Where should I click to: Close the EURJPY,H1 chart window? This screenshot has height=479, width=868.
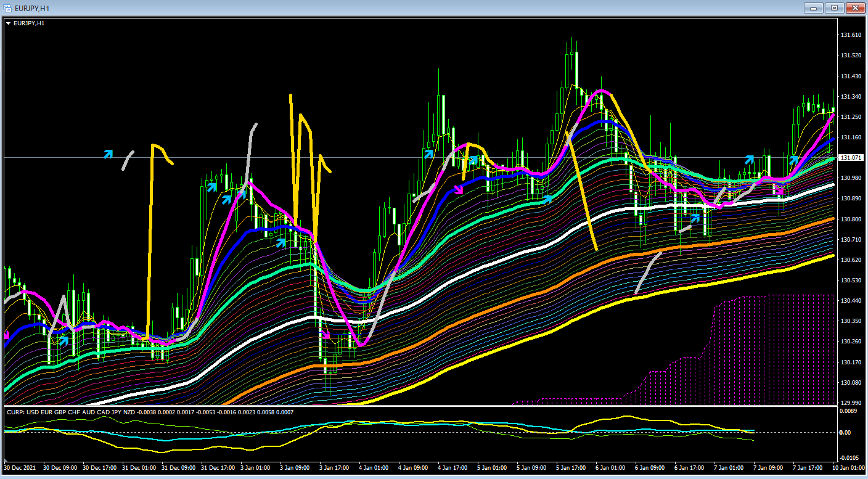pos(854,7)
